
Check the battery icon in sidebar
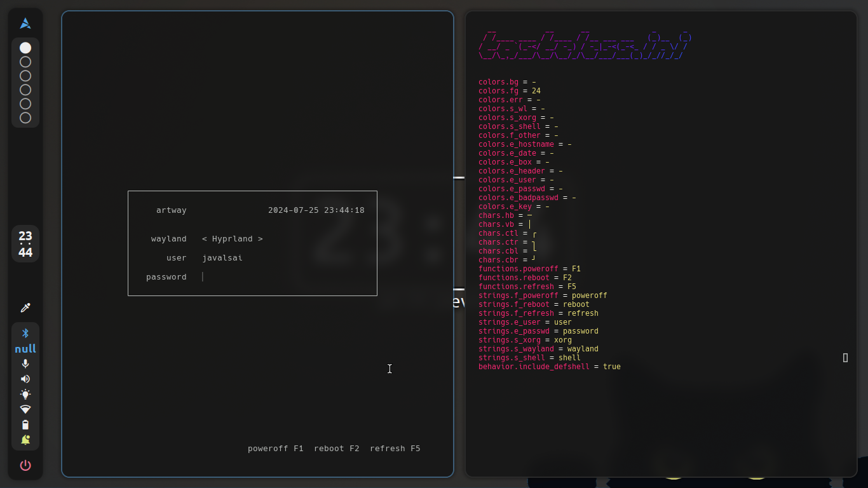25,424
